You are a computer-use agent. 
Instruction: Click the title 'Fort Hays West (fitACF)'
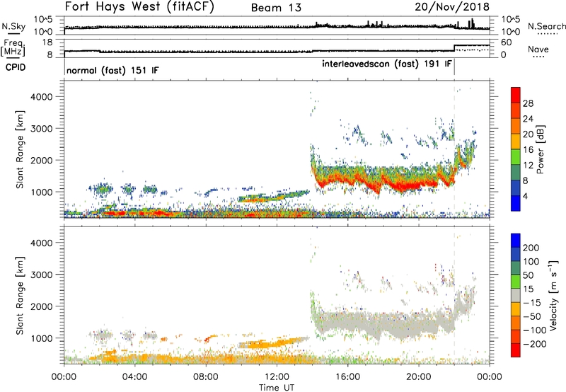click(x=139, y=7)
